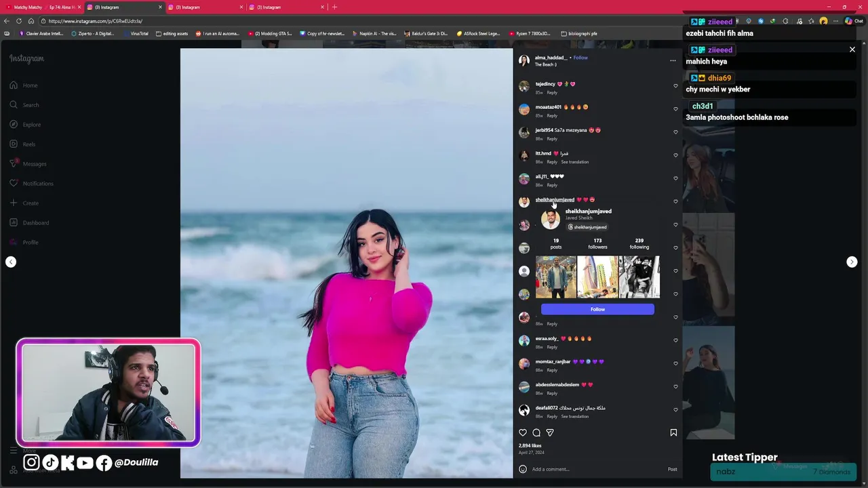Like moaataz401's comment

pyautogui.click(x=675, y=109)
